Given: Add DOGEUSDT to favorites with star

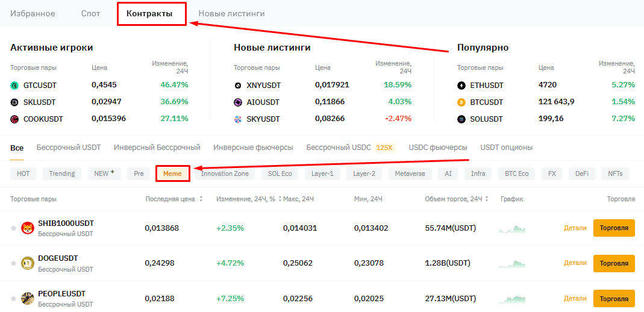Looking at the screenshot, I should pyautogui.click(x=13, y=263).
